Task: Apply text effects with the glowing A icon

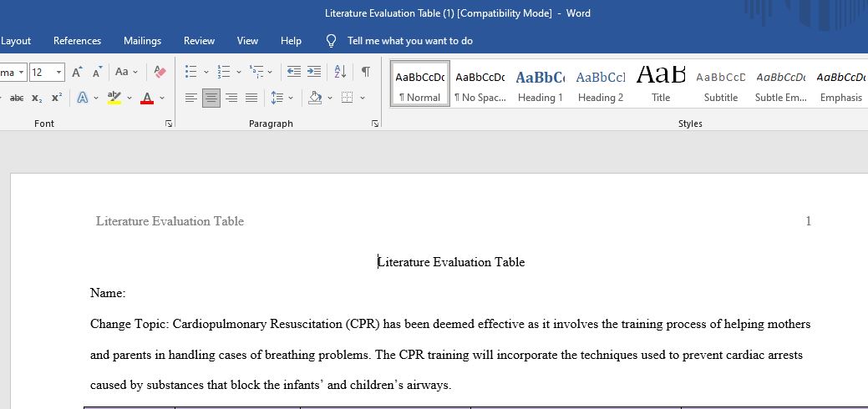Action: tap(83, 98)
